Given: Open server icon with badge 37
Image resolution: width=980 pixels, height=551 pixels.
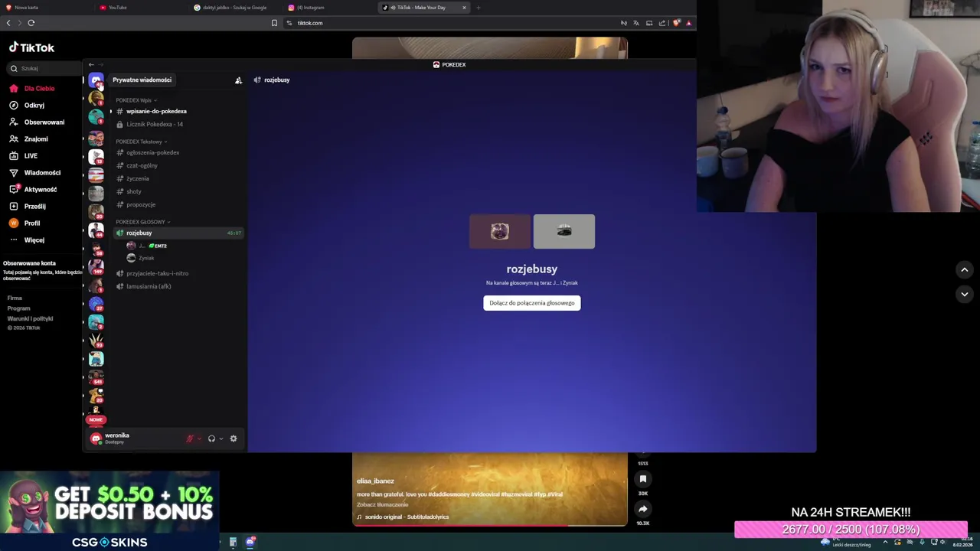Looking at the screenshot, I should [96, 304].
